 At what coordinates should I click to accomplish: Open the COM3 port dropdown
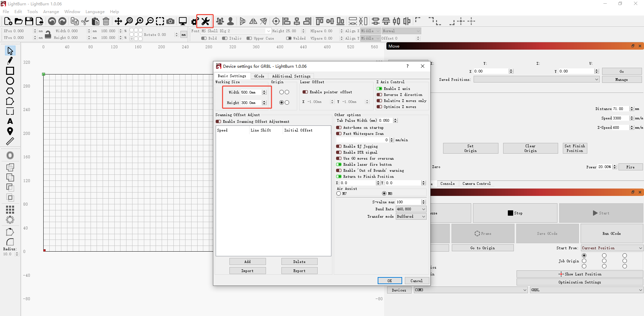(471, 290)
